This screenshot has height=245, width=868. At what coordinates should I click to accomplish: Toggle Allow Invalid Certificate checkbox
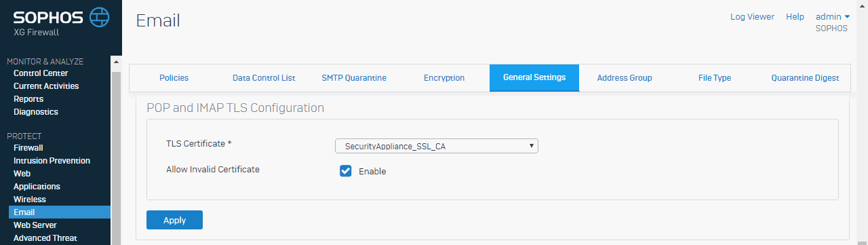(346, 171)
